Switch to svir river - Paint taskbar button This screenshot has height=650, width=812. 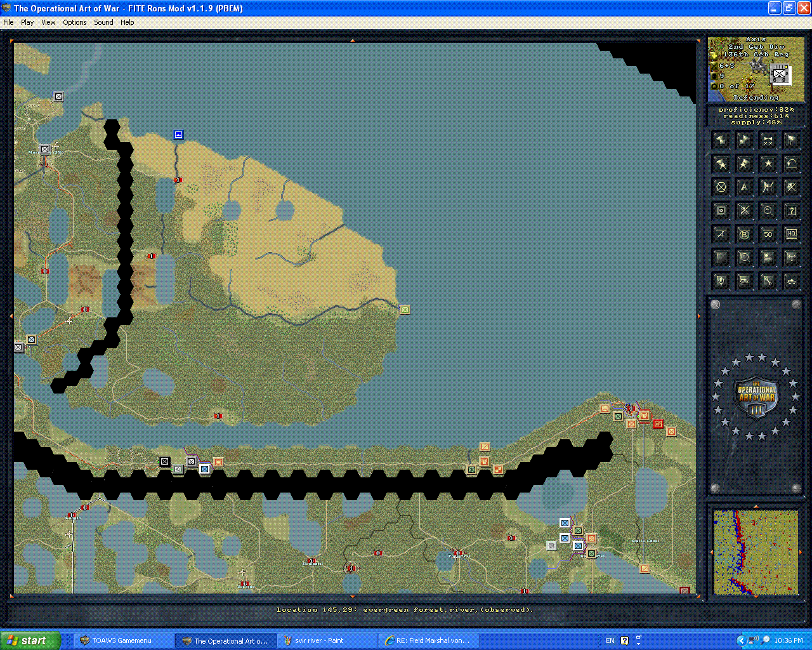pos(327,640)
